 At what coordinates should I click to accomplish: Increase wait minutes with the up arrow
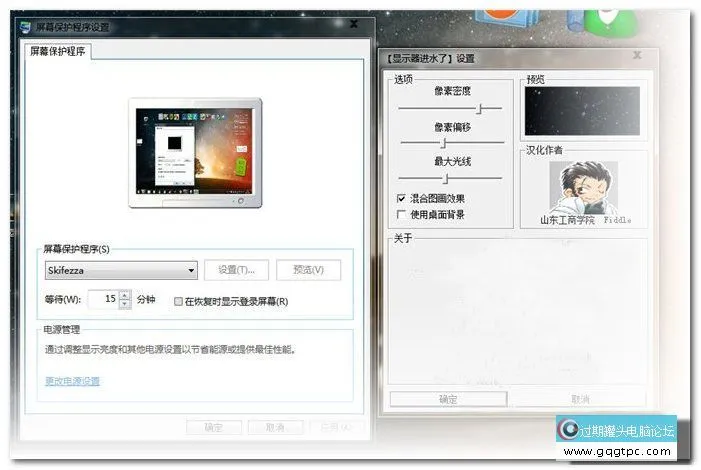pyautogui.click(x=125, y=295)
